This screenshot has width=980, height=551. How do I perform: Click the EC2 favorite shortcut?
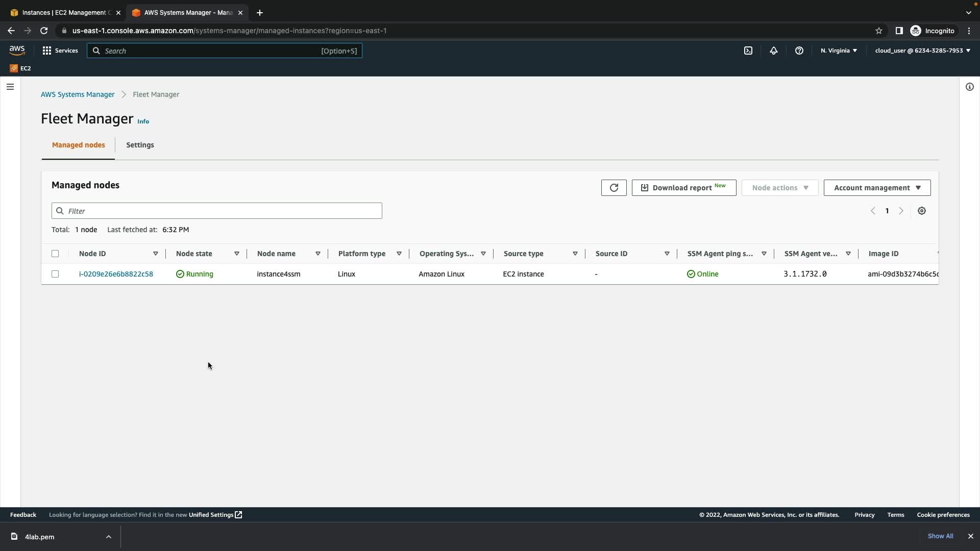pyautogui.click(x=21, y=68)
